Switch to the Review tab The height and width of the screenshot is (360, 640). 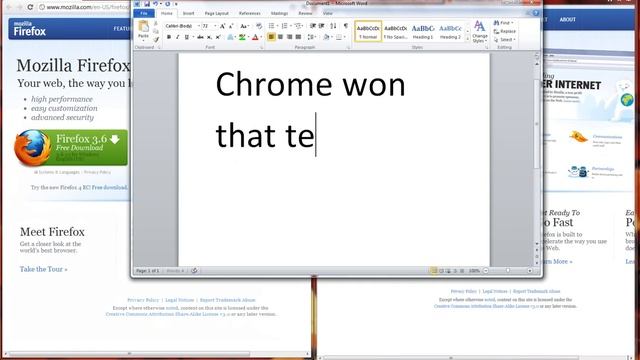[305, 13]
